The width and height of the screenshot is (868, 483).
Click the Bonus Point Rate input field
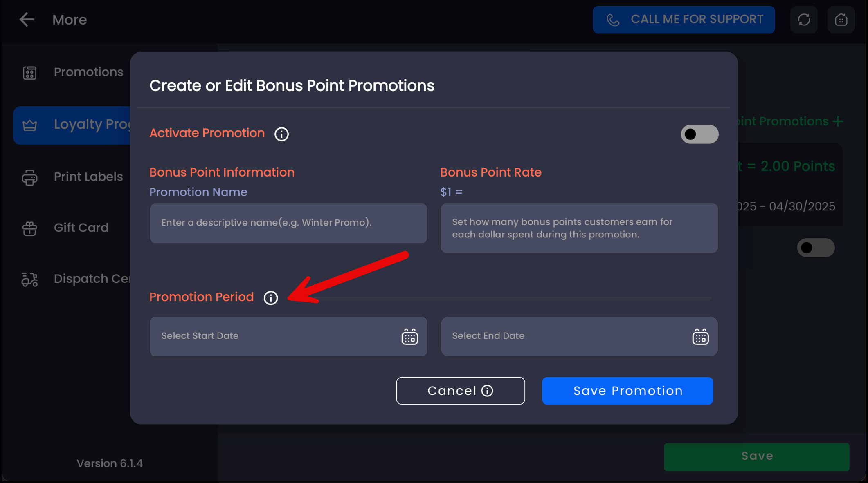tap(579, 228)
